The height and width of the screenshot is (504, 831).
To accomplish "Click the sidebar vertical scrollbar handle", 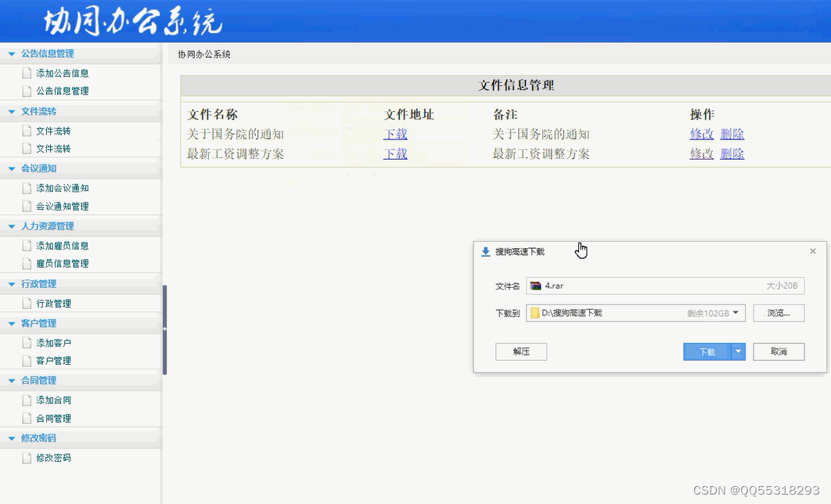I will 165,329.
